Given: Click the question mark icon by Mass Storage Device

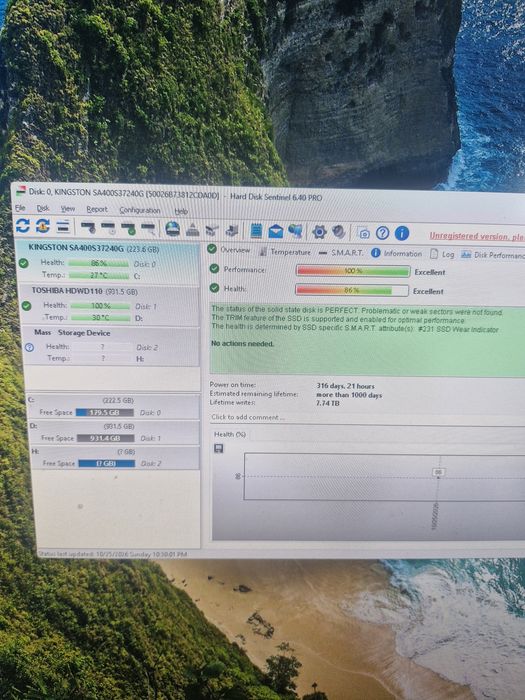Looking at the screenshot, I should [29, 347].
